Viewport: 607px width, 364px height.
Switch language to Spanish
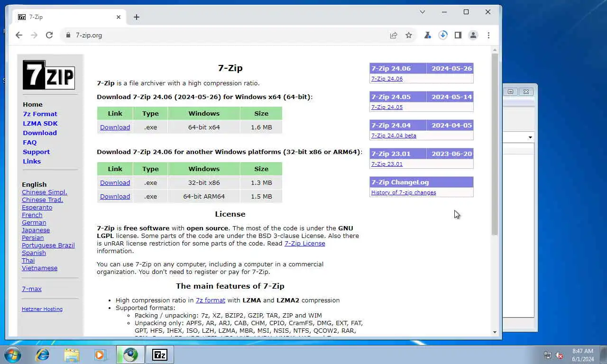coord(34,253)
